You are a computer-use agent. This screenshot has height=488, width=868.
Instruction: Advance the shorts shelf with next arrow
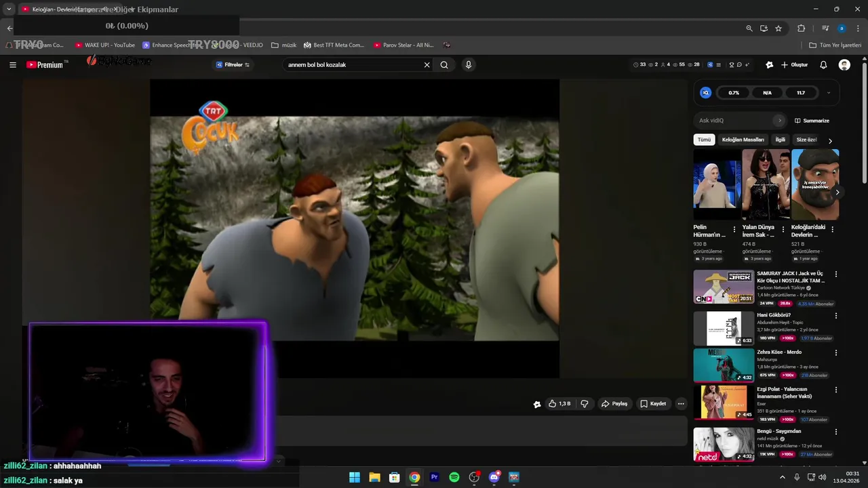click(x=837, y=192)
